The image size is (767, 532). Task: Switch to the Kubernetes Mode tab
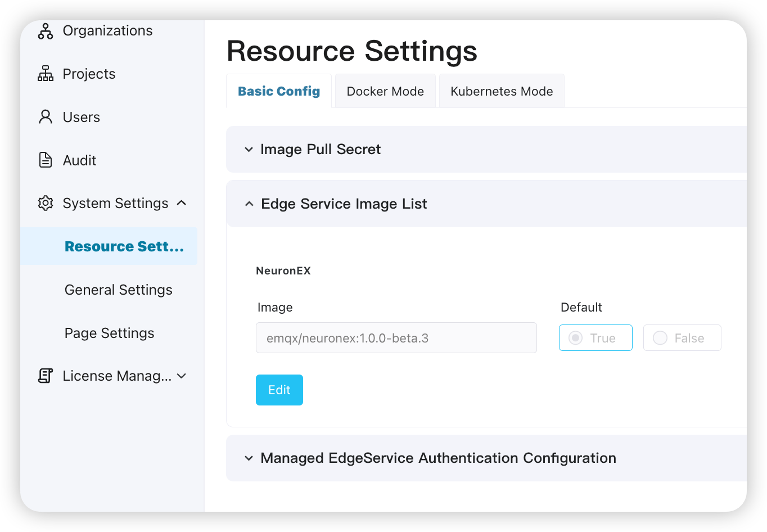[502, 91]
